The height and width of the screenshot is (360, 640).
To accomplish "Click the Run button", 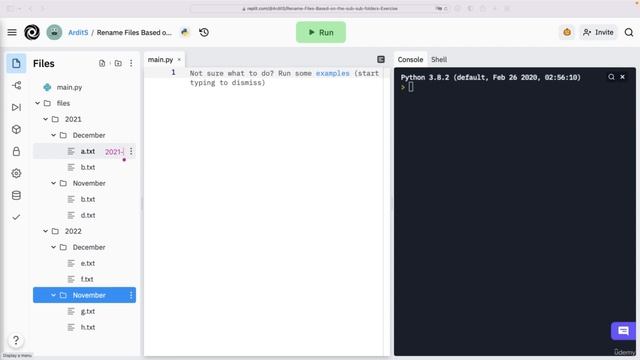I will 321,32.
